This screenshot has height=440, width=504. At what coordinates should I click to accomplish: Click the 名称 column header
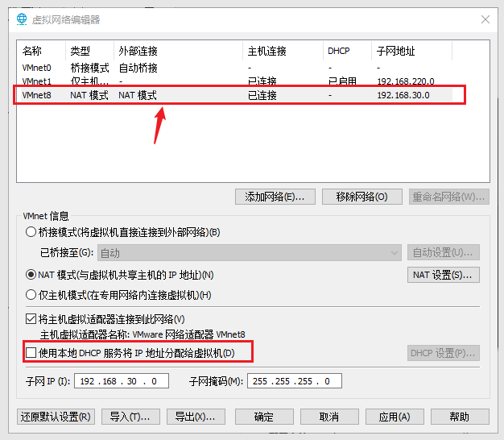42,51
